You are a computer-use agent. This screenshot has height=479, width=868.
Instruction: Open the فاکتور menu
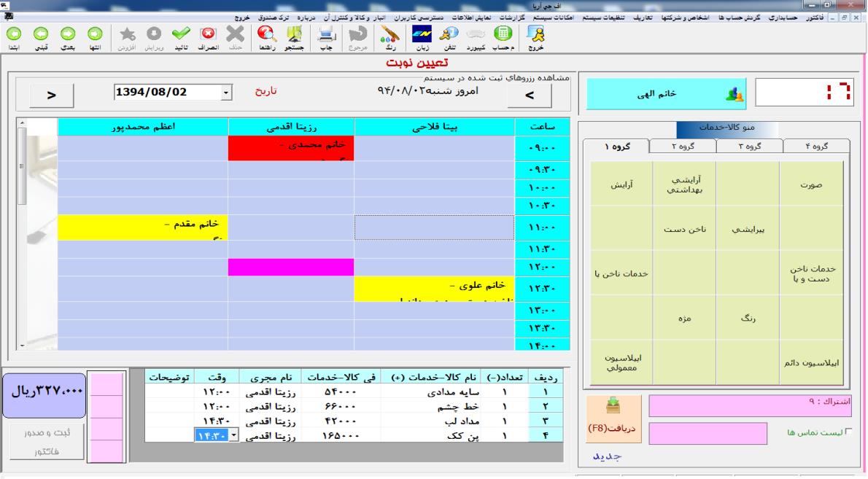pyautogui.click(x=814, y=17)
